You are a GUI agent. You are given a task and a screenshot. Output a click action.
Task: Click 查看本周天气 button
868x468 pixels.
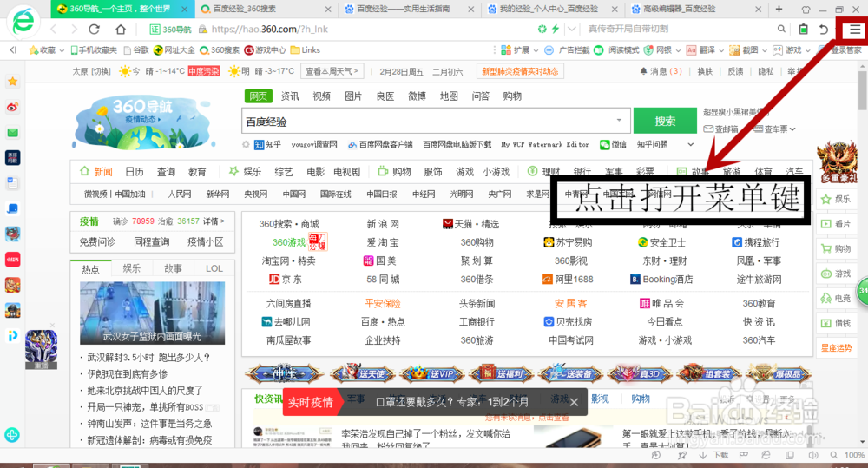tap(332, 71)
